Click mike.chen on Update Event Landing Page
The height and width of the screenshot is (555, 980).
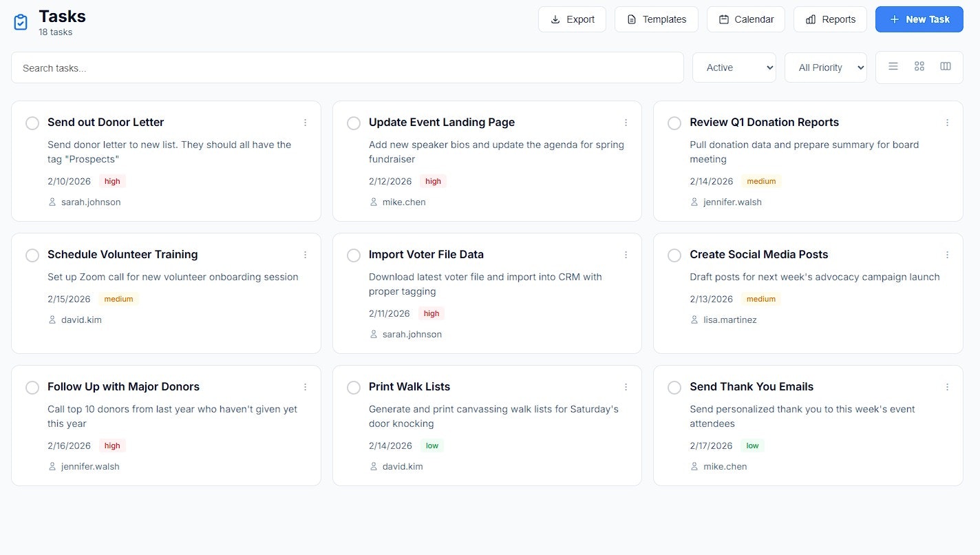pos(404,202)
